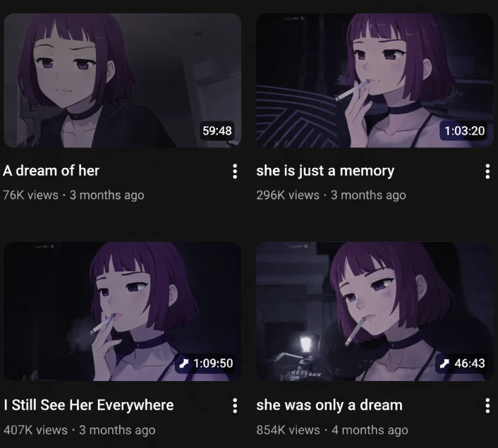Click '296K views · 3 months ago' text
The width and height of the screenshot is (498, 448).
(x=331, y=195)
